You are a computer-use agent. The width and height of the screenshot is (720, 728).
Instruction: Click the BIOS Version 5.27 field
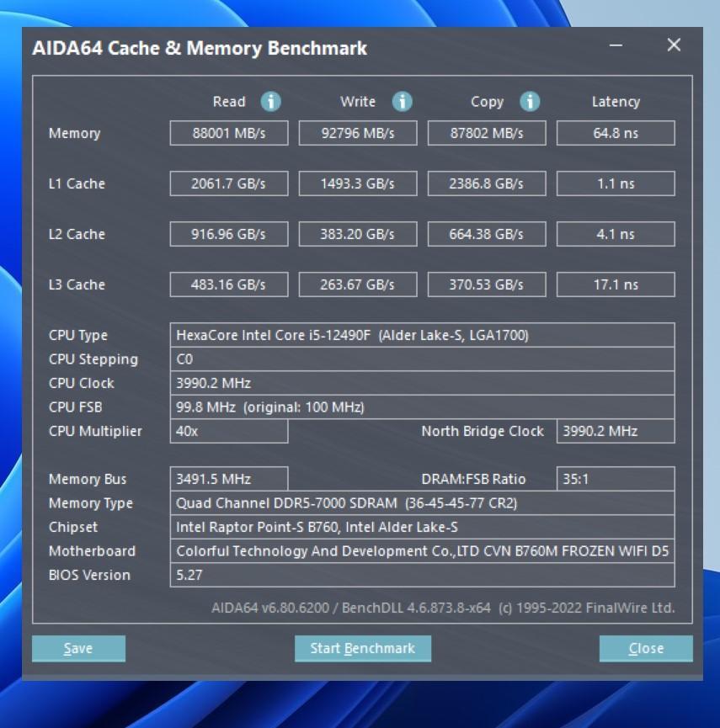422,576
